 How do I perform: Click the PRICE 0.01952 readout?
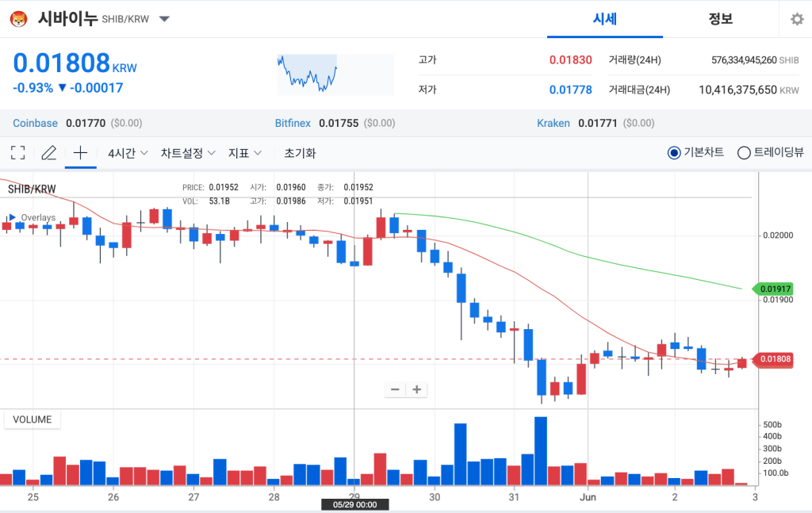point(210,187)
